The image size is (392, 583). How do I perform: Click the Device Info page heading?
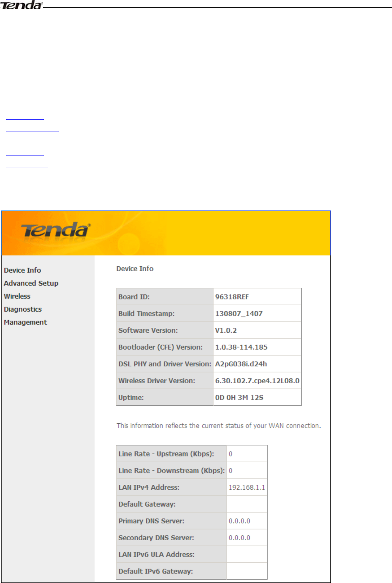tap(135, 269)
